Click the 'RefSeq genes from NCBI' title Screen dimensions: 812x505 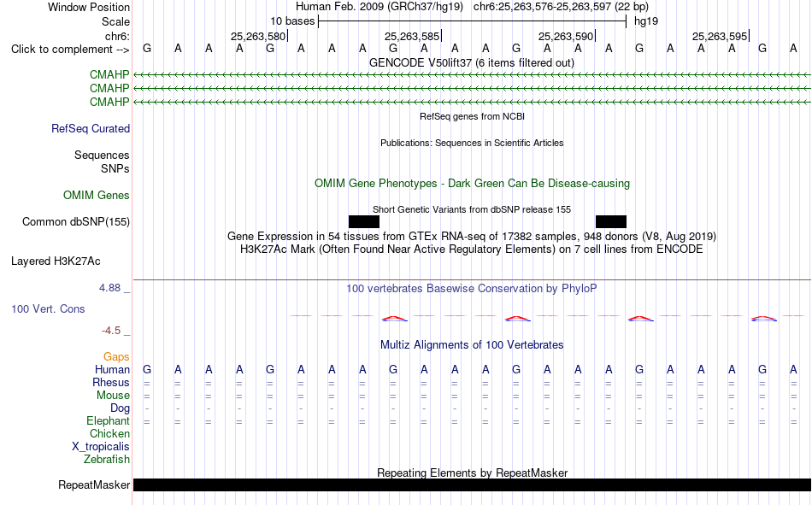tap(472, 116)
